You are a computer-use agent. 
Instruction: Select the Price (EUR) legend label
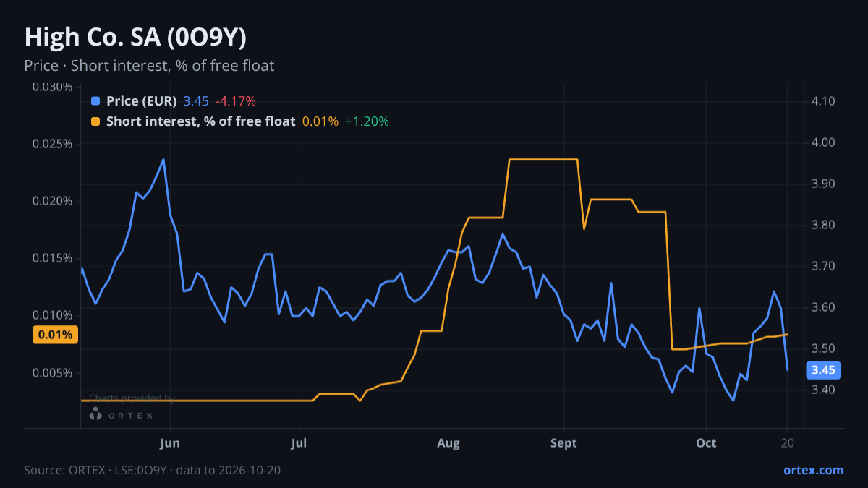[142, 101]
